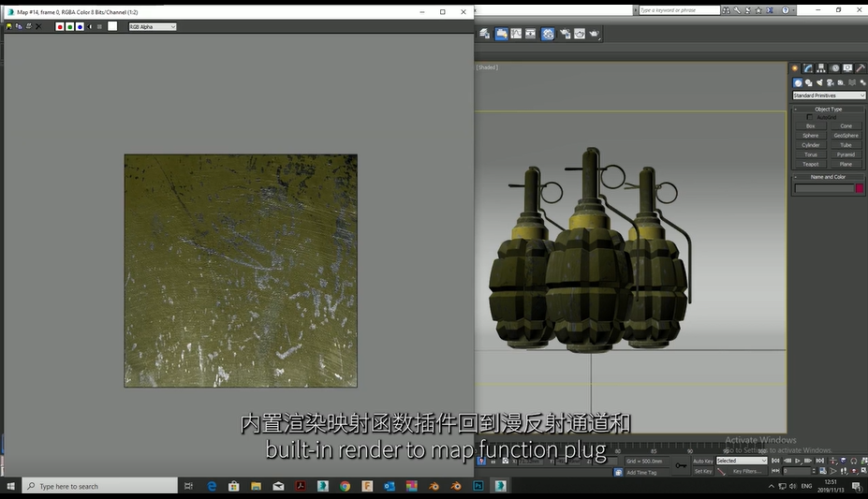Click the rendered texture image in Map window
Image resolution: width=868 pixels, height=499 pixels.
(241, 271)
